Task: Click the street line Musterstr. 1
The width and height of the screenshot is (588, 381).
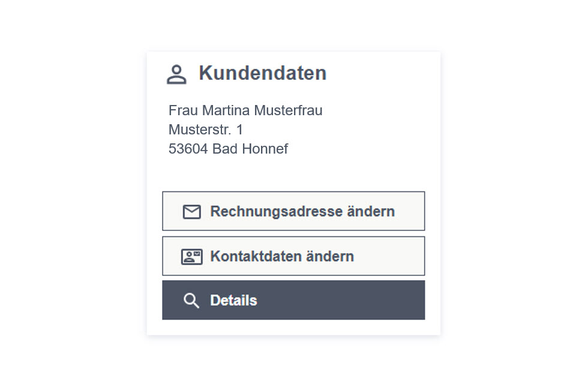Action: (206, 130)
